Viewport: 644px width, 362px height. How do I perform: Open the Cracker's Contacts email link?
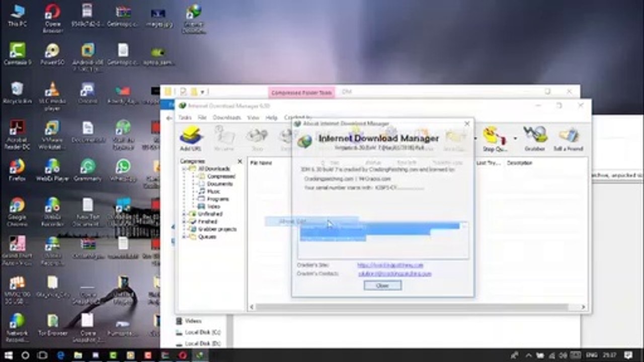(x=395, y=274)
